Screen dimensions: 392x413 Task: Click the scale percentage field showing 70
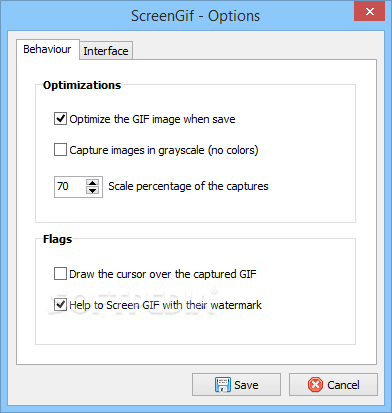pos(70,186)
